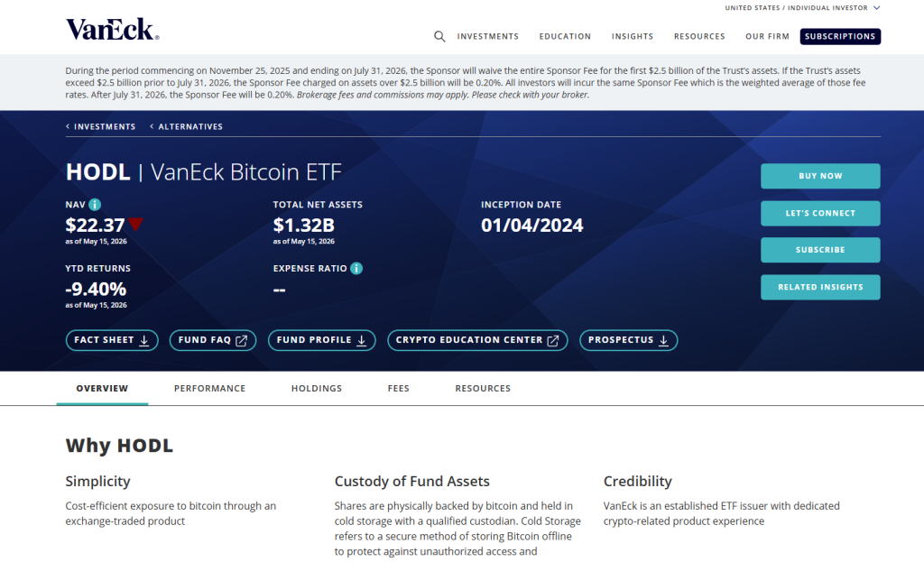Click the inception date 01/04/2024

click(531, 225)
